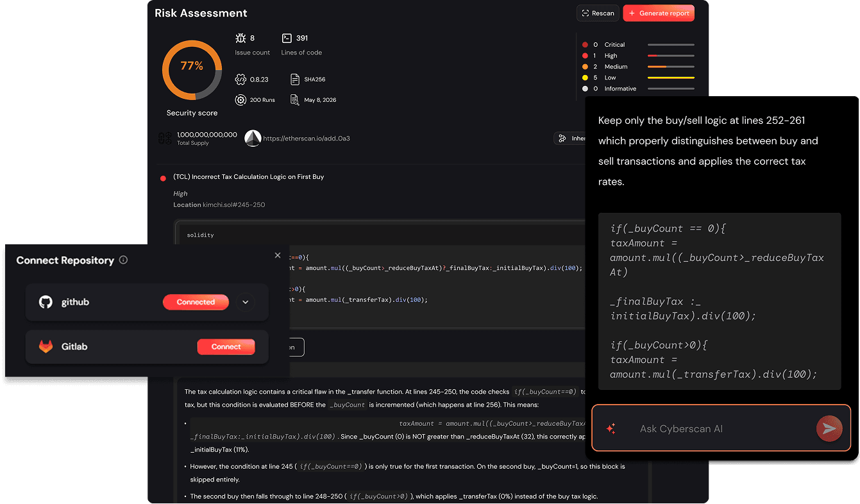
Task: Click the location kimchi.sol#245-250
Action: pyautogui.click(x=234, y=205)
